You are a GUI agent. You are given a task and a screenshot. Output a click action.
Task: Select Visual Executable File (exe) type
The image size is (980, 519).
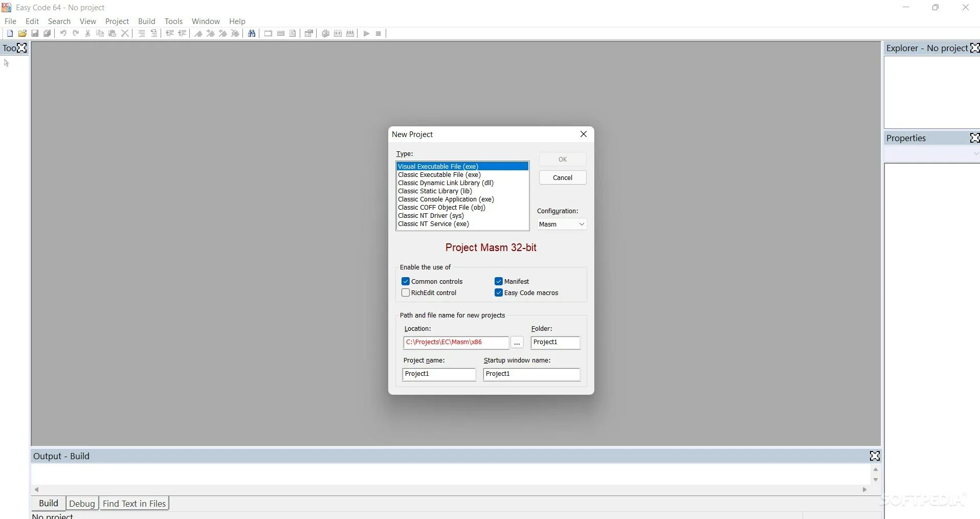[462, 166]
